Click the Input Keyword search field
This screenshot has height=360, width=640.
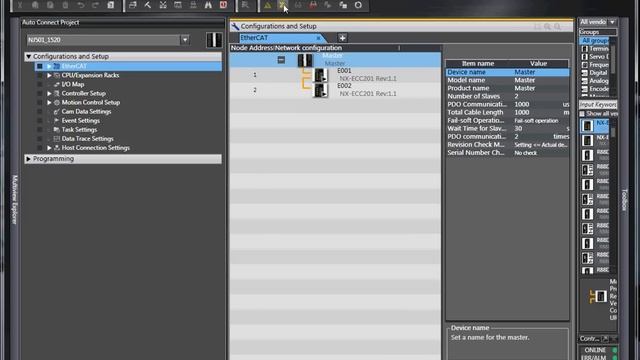point(598,105)
